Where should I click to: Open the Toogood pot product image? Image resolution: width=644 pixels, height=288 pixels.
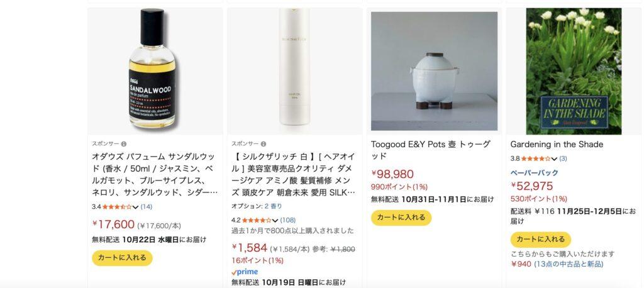[434, 70]
